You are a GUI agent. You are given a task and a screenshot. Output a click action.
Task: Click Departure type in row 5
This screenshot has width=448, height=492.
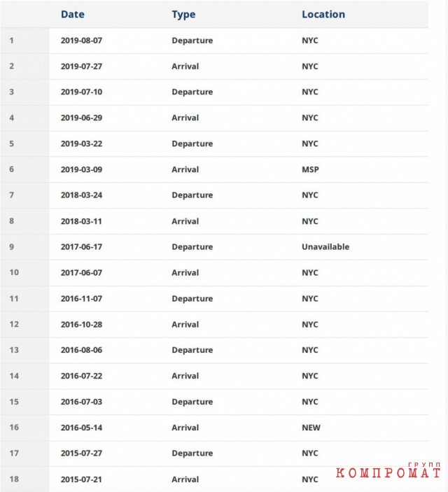point(192,143)
